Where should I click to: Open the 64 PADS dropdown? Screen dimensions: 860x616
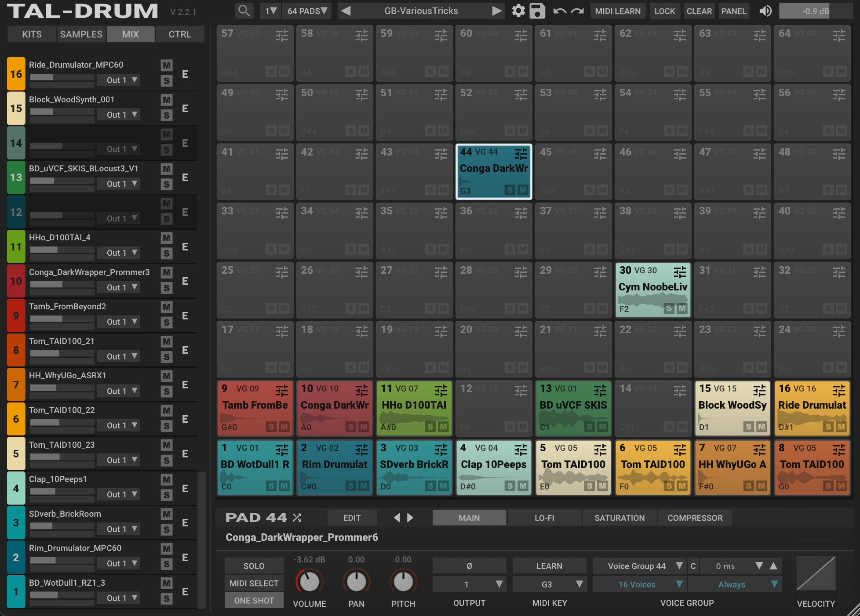click(307, 11)
